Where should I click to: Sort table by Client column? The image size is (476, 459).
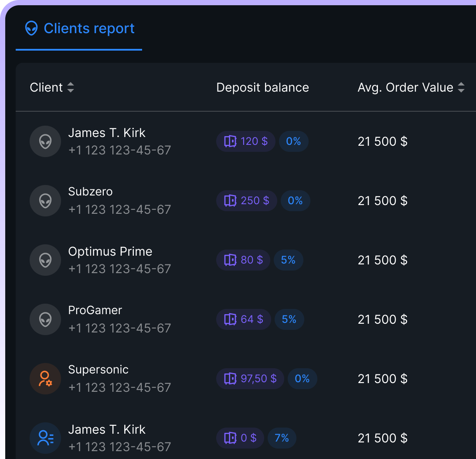click(x=70, y=88)
